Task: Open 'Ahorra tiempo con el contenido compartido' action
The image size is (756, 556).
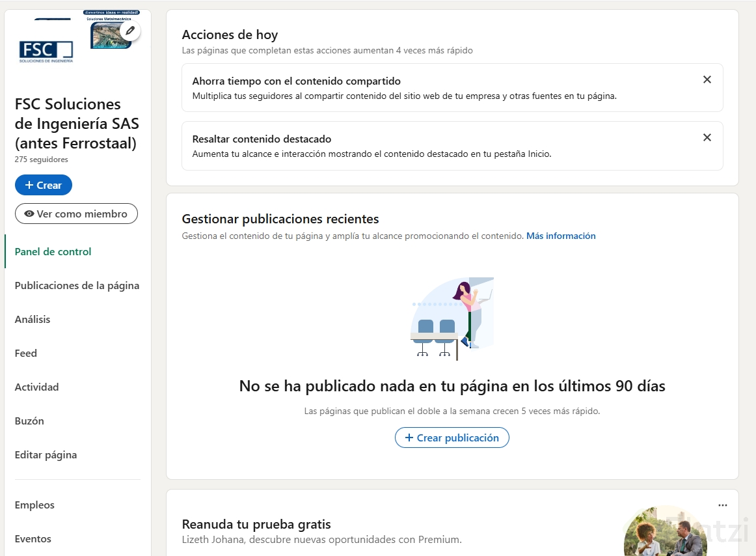Action: (x=452, y=87)
